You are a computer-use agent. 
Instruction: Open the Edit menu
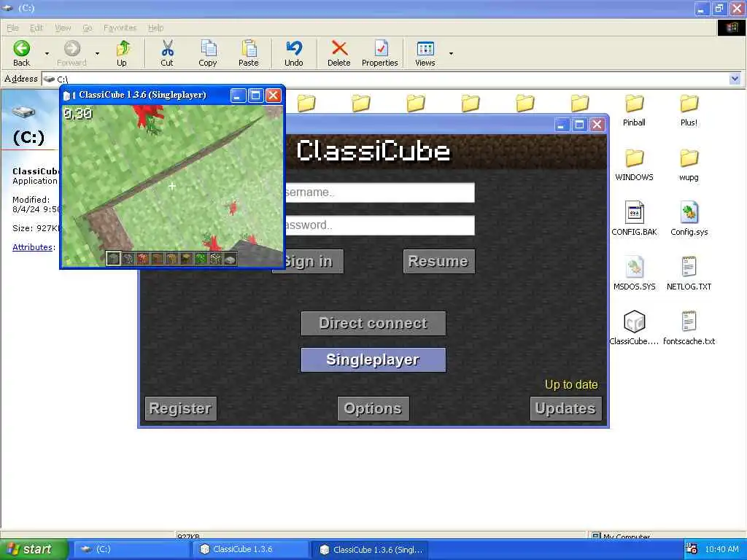pyautogui.click(x=36, y=28)
